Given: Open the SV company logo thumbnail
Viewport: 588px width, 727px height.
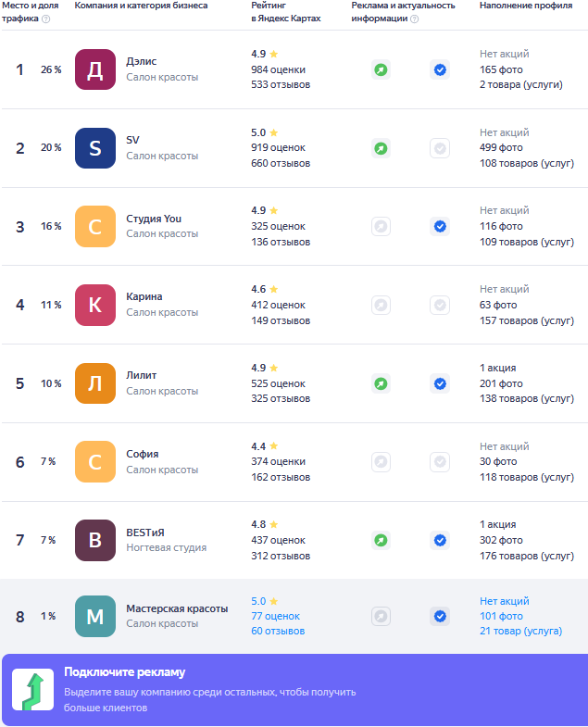Looking at the screenshot, I should 94,148.
